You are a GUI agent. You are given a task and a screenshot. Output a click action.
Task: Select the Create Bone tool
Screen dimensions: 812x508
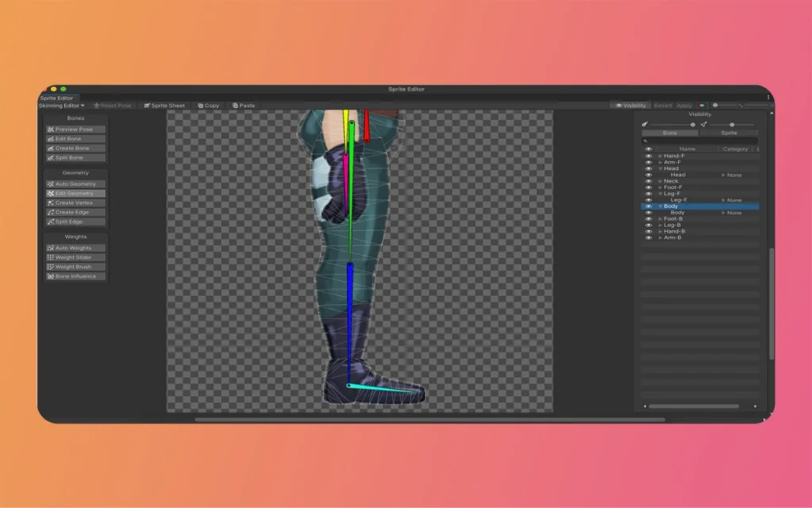click(75, 148)
